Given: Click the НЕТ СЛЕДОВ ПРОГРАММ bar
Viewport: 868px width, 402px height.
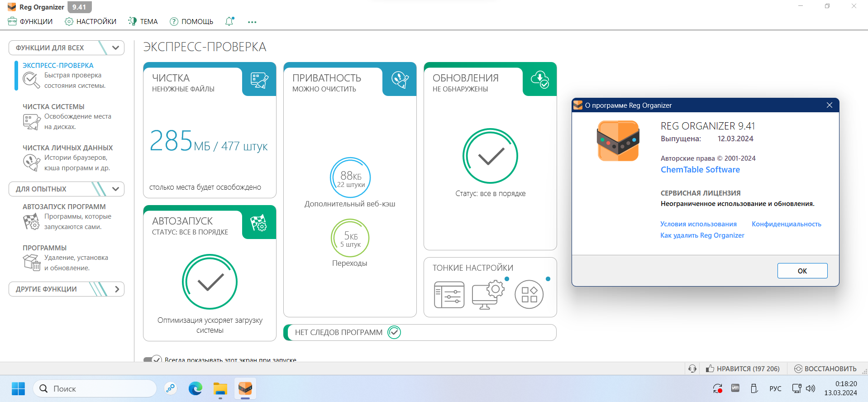Looking at the screenshot, I should coord(420,332).
